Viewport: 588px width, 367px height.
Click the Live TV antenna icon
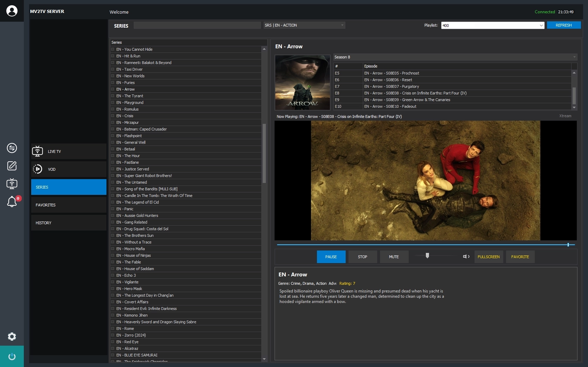pos(37,151)
